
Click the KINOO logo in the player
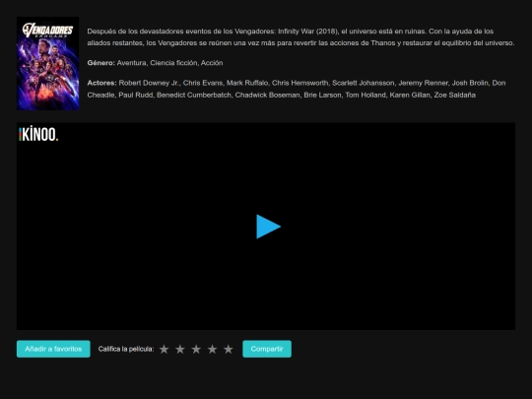pyautogui.click(x=38, y=134)
